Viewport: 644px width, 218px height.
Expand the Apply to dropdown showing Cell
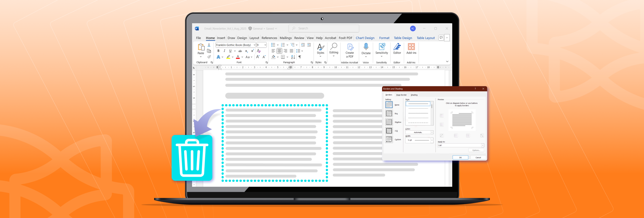[482, 145]
